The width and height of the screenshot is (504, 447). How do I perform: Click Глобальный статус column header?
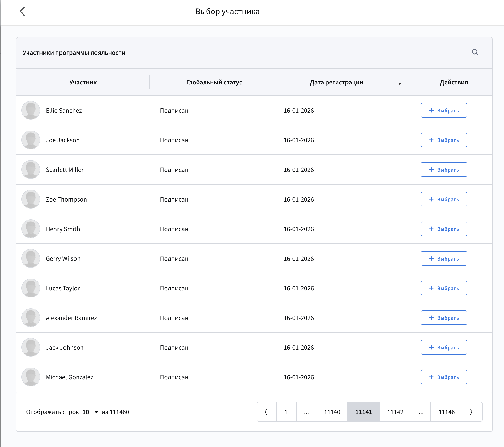point(214,82)
